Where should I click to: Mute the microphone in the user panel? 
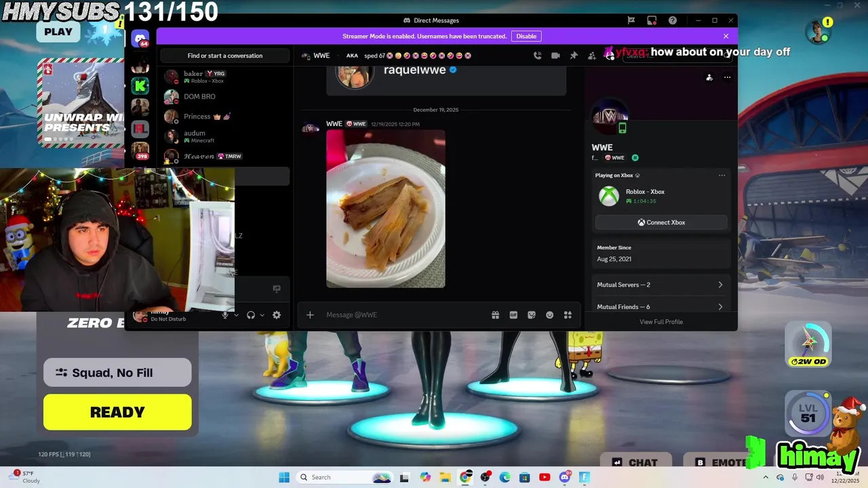[x=225, y=314]
